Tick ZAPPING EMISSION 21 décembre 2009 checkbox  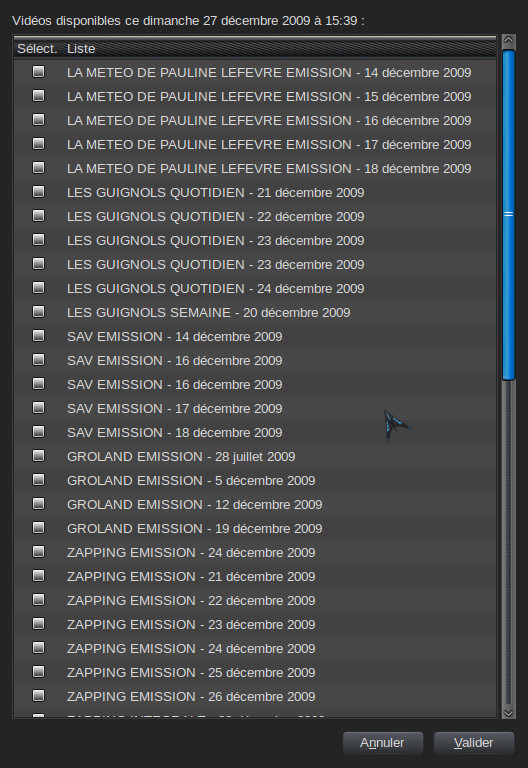tap(38, 576)
